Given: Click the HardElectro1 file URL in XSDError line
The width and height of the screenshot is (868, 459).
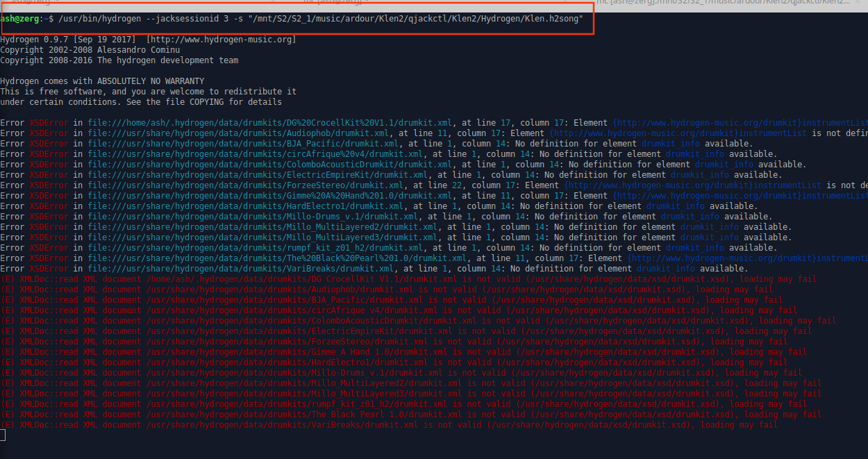Looking at the screenshot, I should 245,206.
